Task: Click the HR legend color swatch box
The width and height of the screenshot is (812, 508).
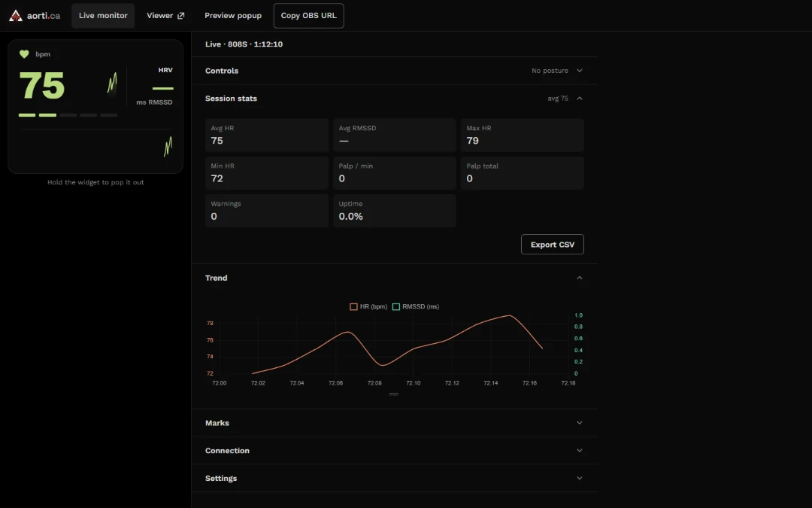Action: coord(353,306)
